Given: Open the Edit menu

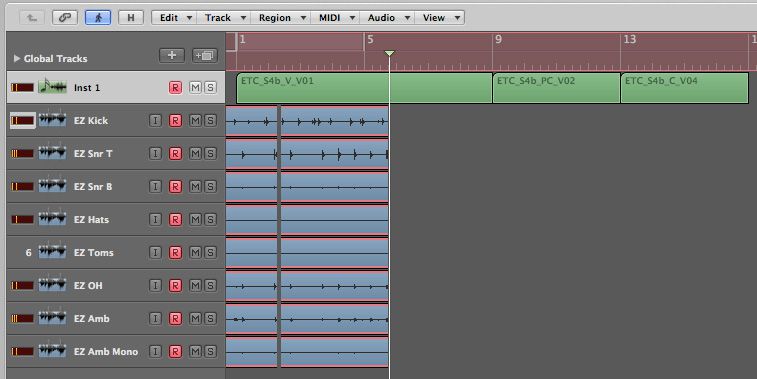Looking at the screenshot, I should pos(175,18).
